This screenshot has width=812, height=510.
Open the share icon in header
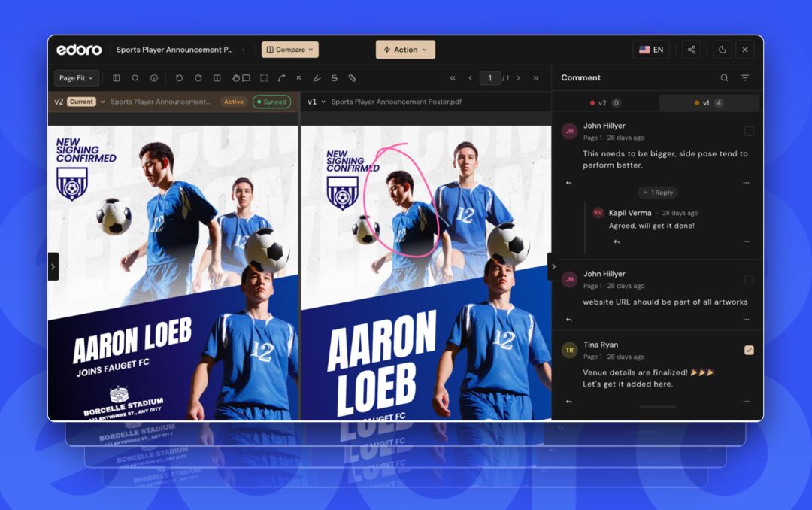[692, 50]
